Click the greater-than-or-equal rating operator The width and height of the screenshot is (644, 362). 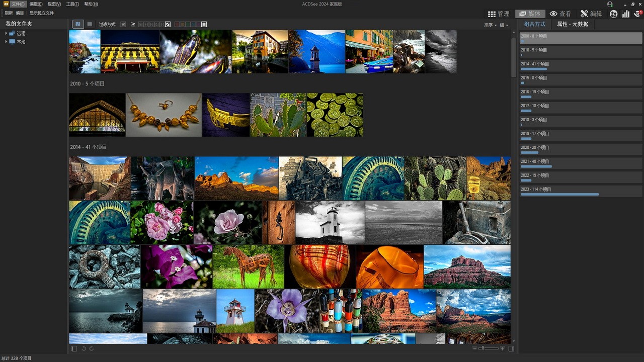coord(133,24)
